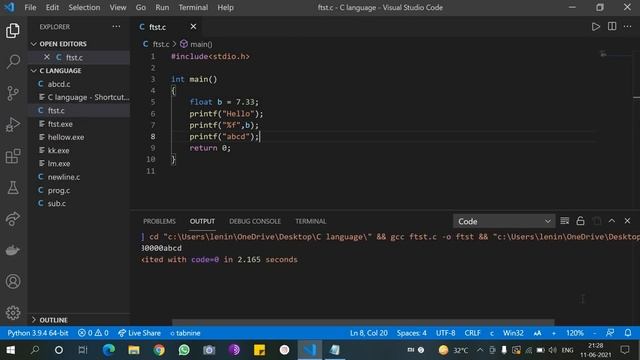The height and width of the screenshot is (360, 640).
Task: Open the View menu
Action: [118, 7]
